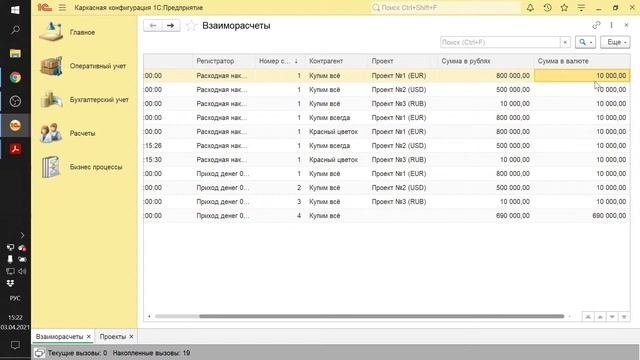Click the list search field Поиск (Ctrl+F)
640x360 pixels.
point(500,42)
